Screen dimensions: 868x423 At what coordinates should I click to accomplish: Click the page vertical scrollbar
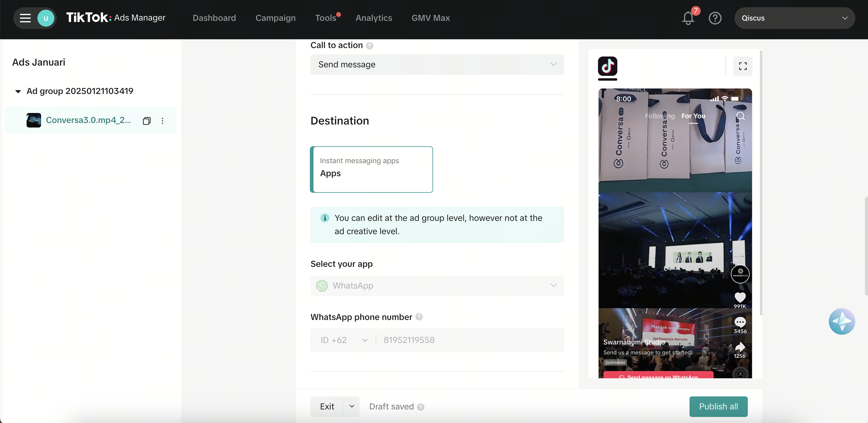(866, 246)
